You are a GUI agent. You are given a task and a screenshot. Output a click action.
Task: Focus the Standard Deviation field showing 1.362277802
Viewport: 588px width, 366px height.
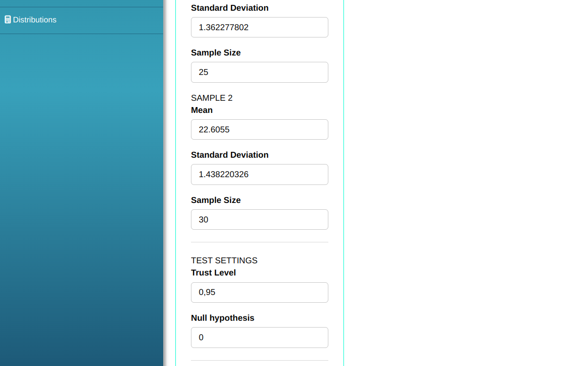259,27
